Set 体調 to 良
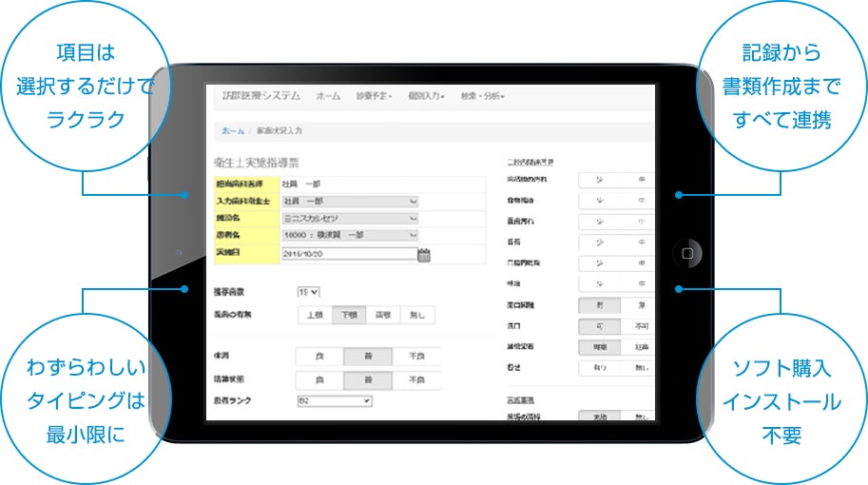868x485 pixels. point(318,357)
